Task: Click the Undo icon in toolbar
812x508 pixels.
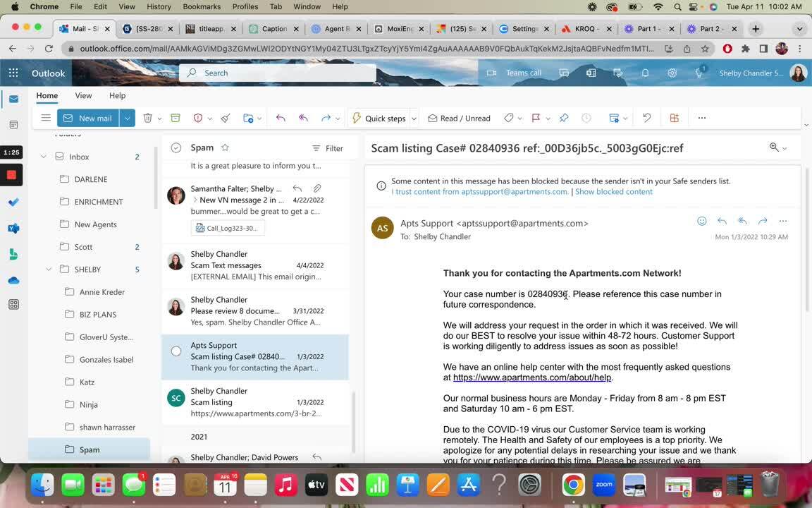Action: [646, 119]
